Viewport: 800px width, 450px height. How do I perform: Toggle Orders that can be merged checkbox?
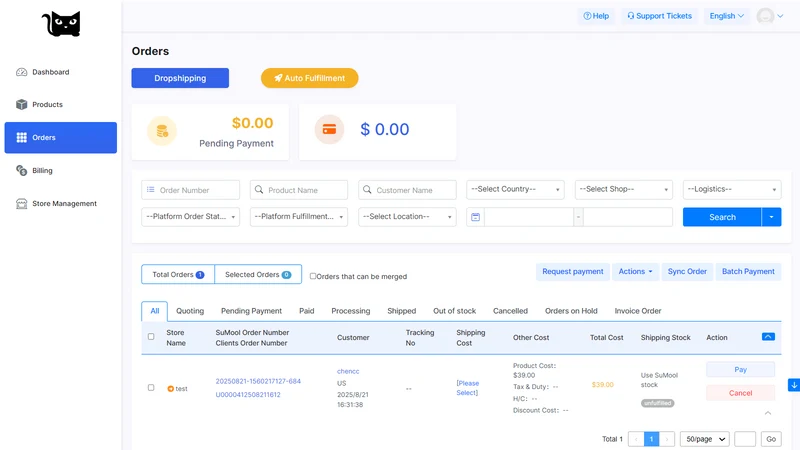(x=313, y=276)
